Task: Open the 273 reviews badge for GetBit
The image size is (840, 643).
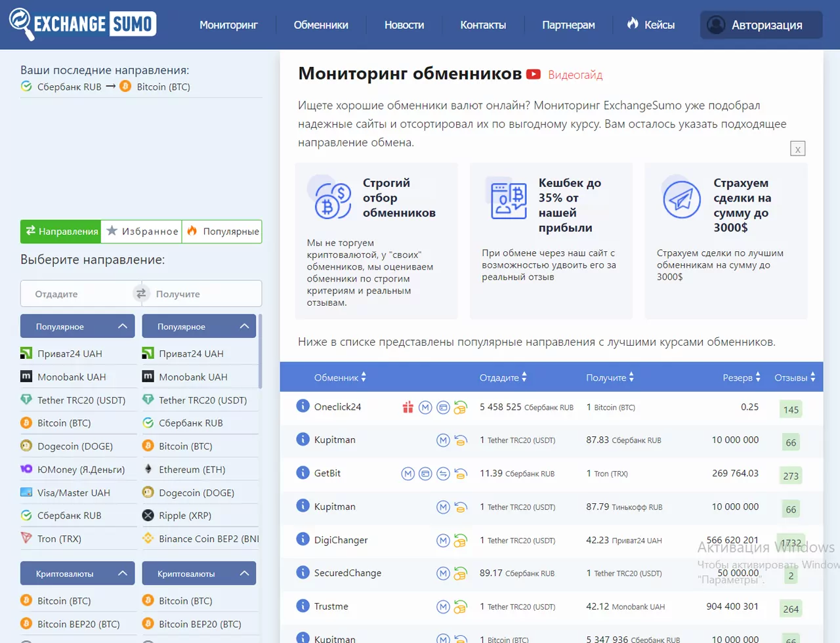Action: [791, 476]
